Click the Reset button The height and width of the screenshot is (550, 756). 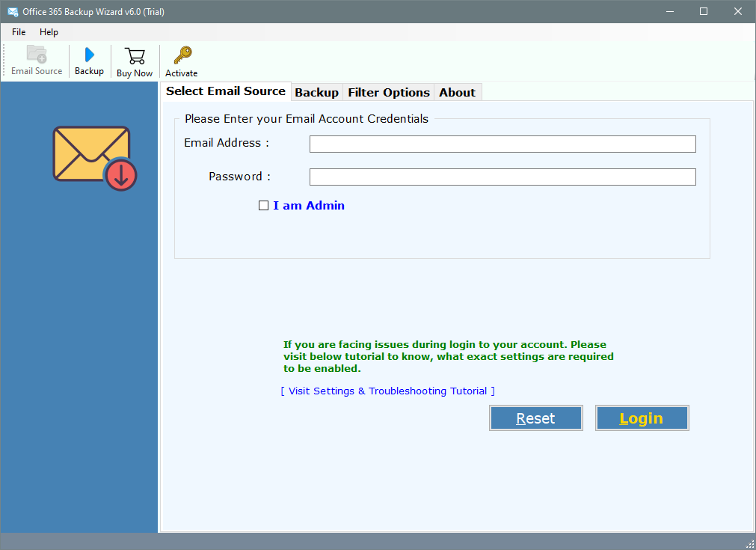pos(535,418)
